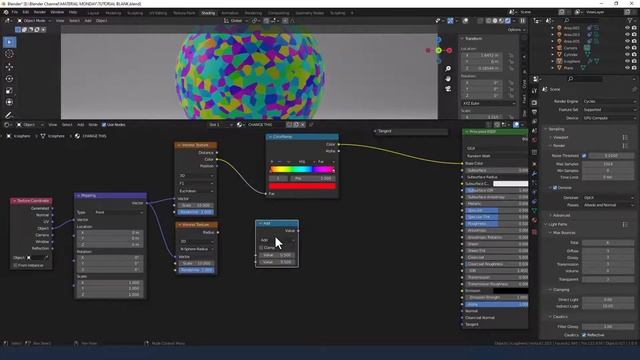Click the ColorRamp gradient bar

pos(302,169)
